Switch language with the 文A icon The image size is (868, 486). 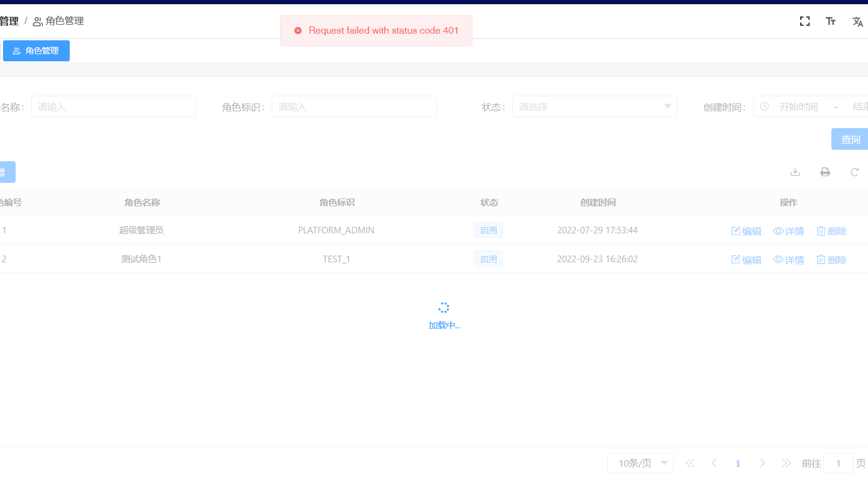pyautogui.click(x=858, y=22)
